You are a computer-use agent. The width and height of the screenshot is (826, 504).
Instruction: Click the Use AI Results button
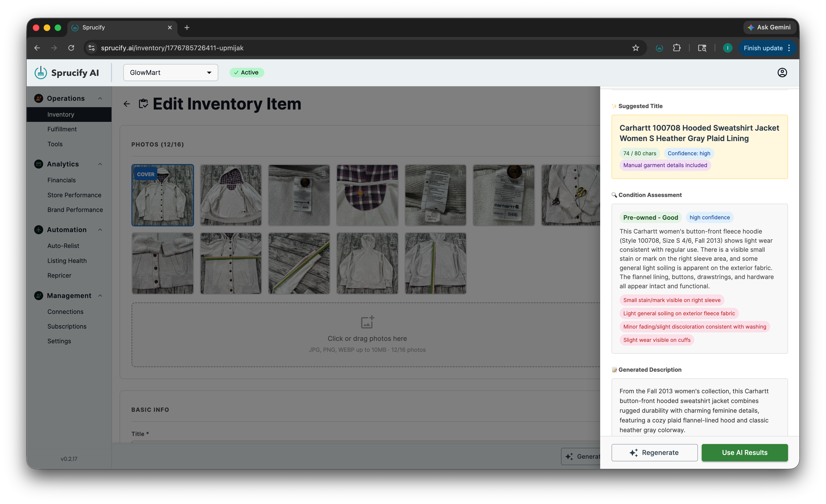click(x=744, y=452)
